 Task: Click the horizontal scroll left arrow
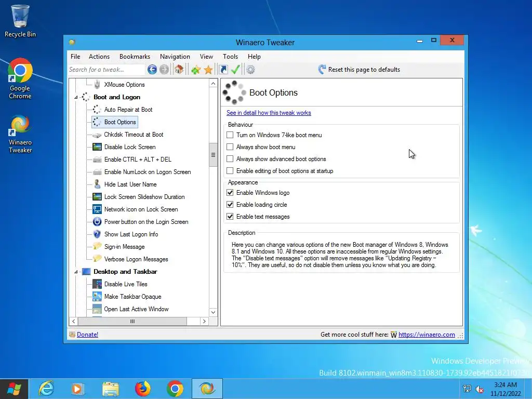(x=74, y=321)
